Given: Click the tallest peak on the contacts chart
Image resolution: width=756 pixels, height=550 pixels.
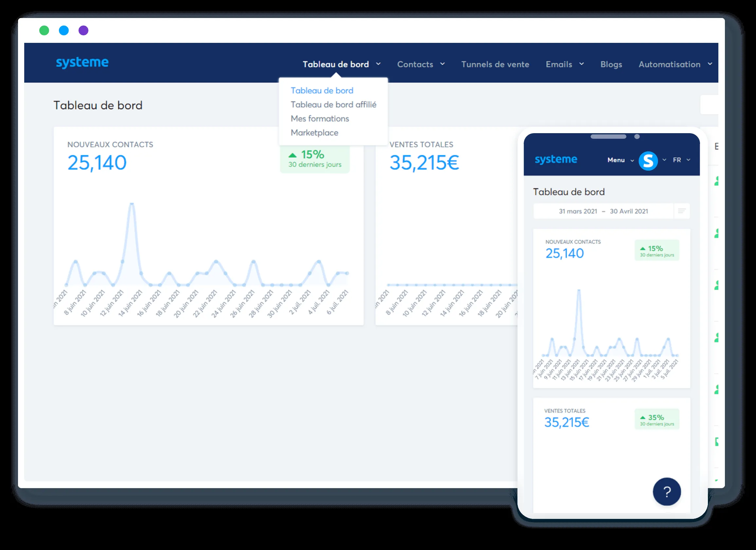Looking at the screenshot, I should [x=132, y=203].
